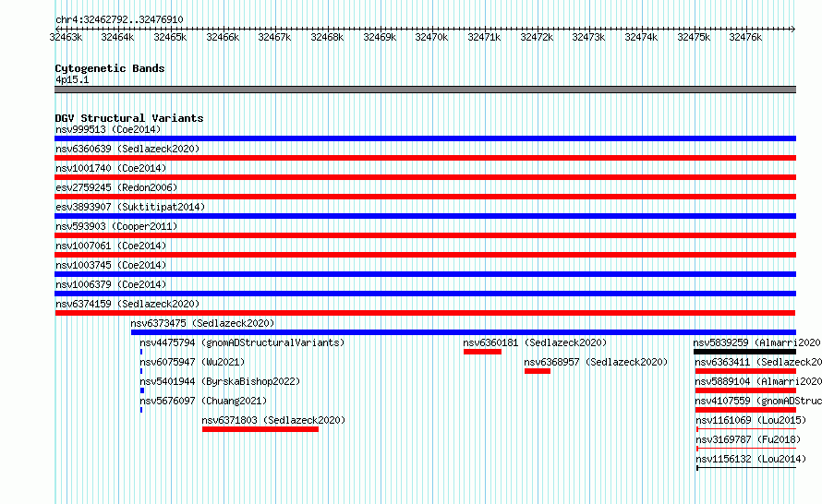Open the DGV Structural Variants track heading

click(129, 118)
